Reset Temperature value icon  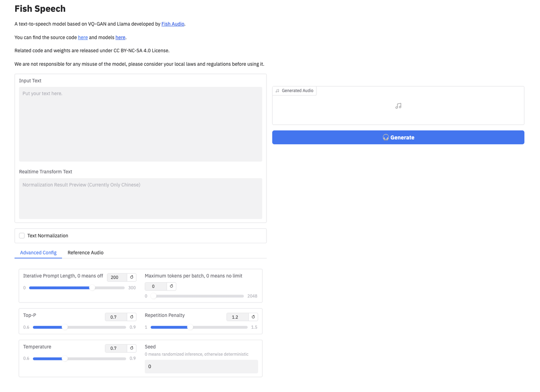coord(132,348)
